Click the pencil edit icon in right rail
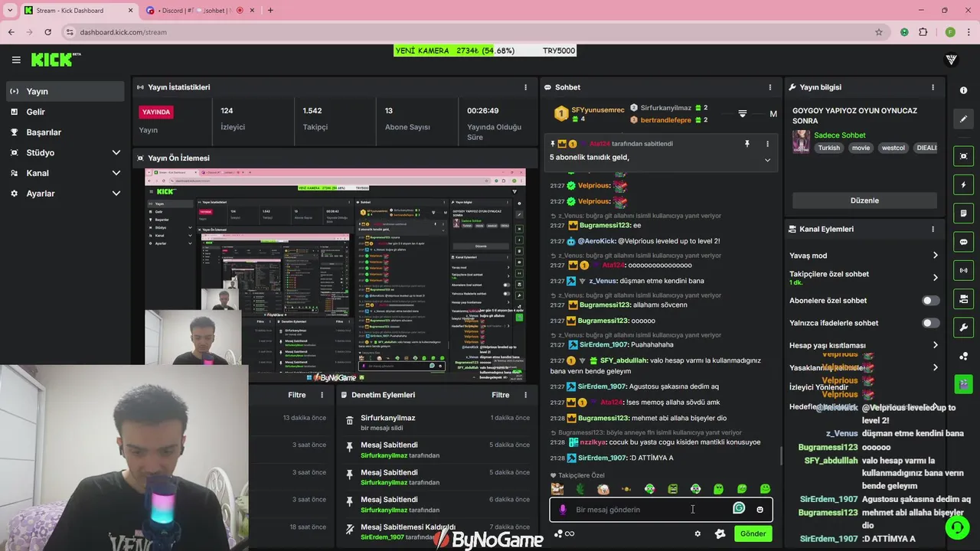This screenshot has width=980, height=551. click(963, 119)
